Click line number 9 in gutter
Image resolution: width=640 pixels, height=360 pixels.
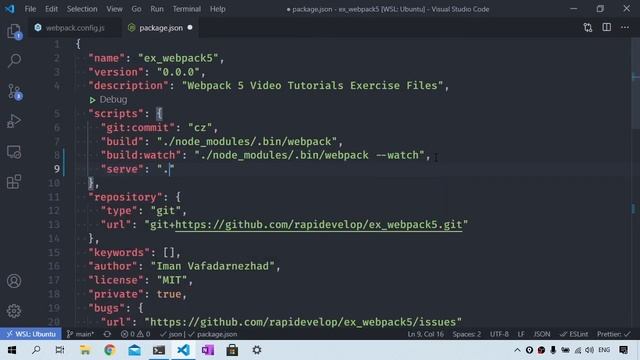pyautogui.click(x=57, y=169)
